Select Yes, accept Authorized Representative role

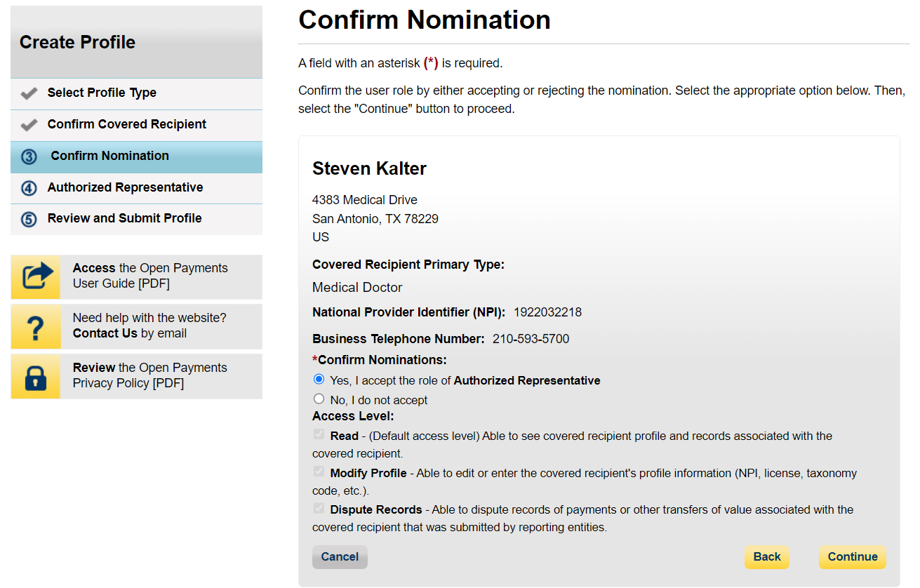pos(319,380)
